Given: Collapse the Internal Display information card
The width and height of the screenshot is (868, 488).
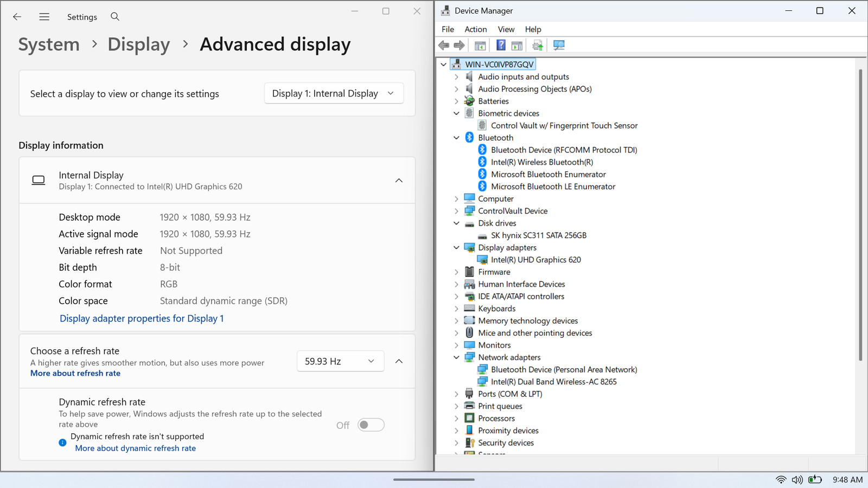Looking at the screenshot, I should [x=399, y=181].
